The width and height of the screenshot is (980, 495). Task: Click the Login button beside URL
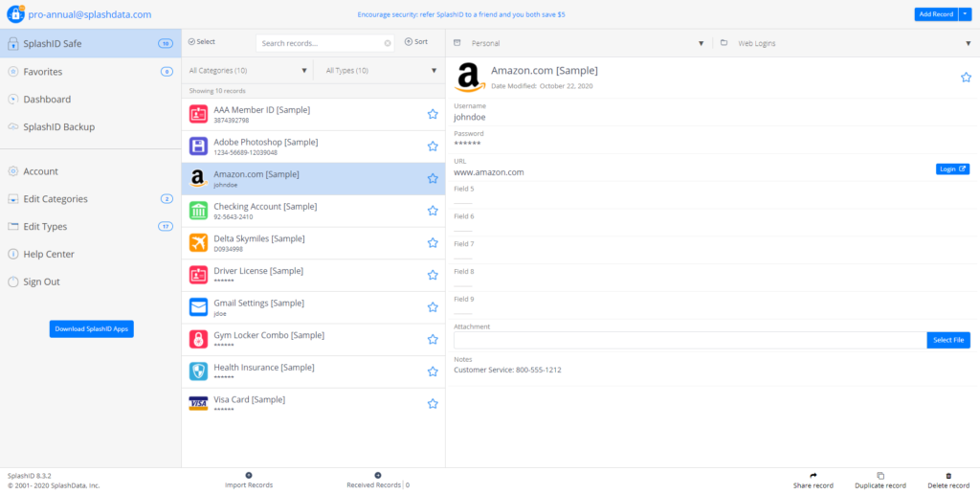[x=952, y=169]
